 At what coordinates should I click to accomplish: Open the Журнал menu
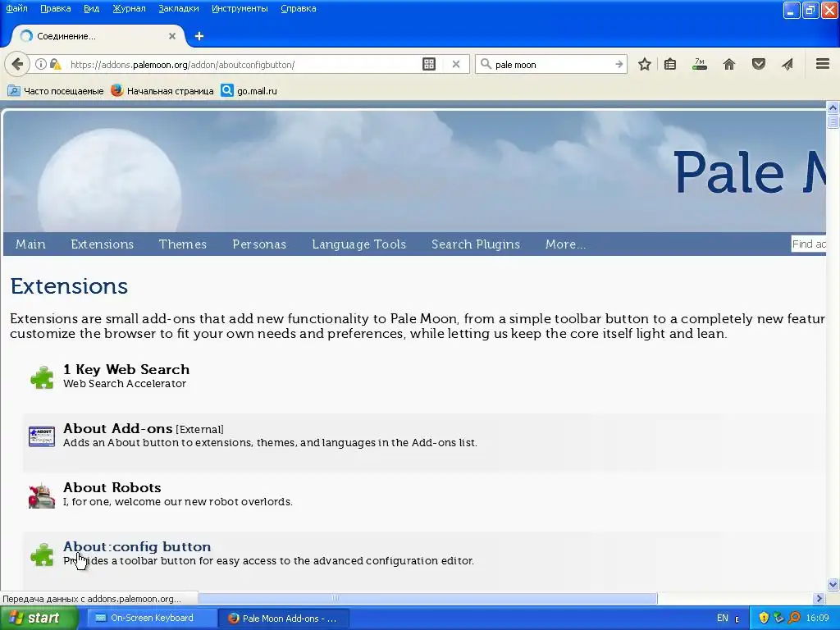(x=129, y=8)
